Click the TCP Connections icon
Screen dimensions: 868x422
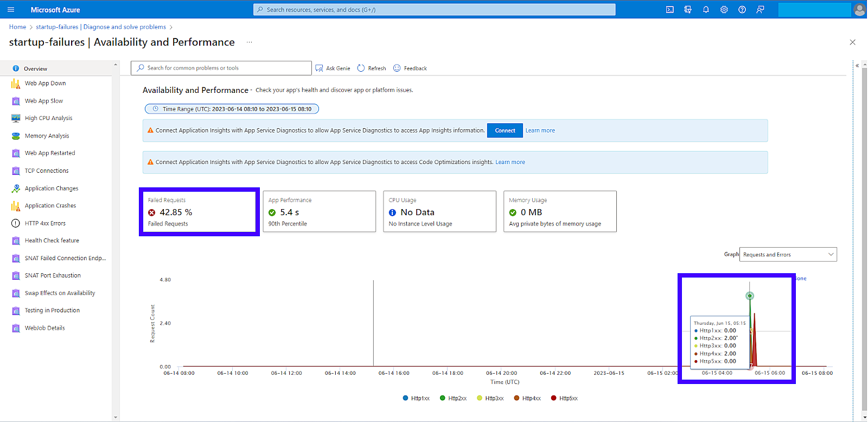coord(16,171)
